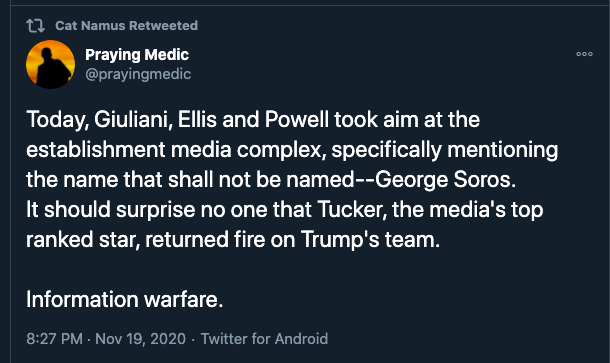Open the Twitter for Android source link

tap(264, 338)
